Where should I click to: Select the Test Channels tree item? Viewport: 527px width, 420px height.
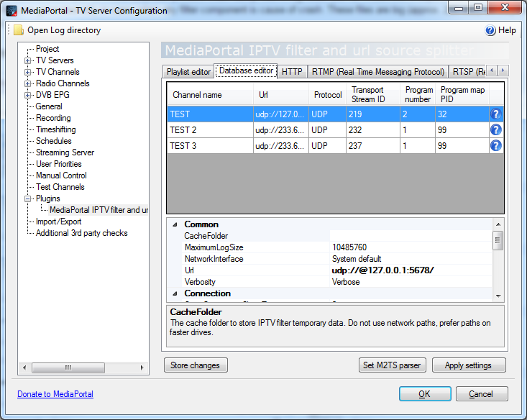click(x=60, y=187)
